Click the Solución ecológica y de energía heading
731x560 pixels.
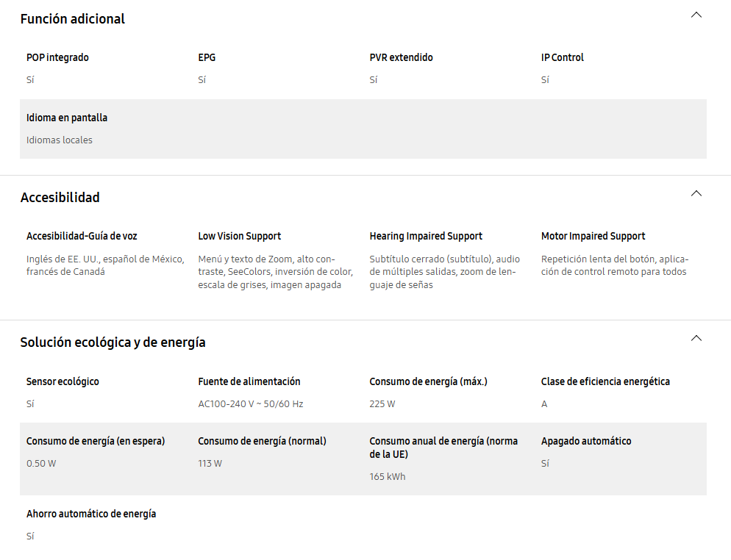113,342
